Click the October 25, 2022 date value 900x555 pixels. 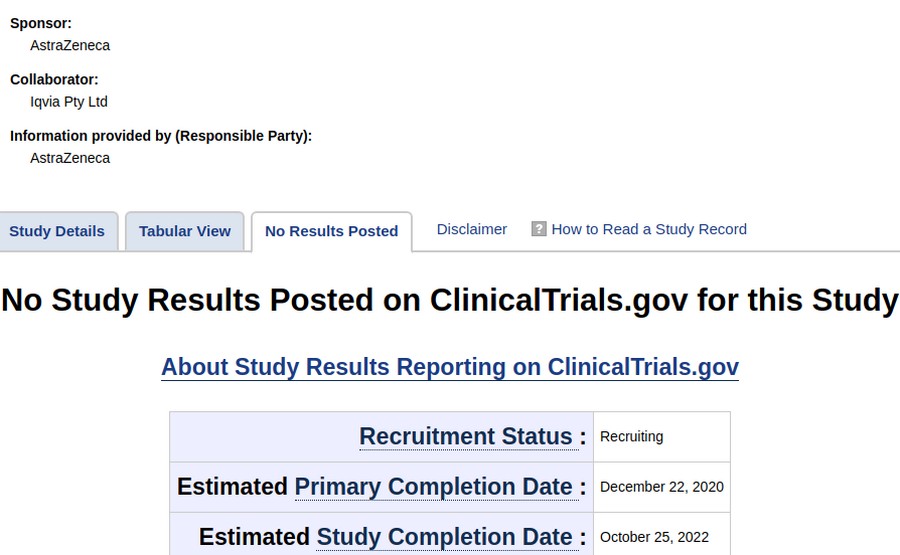click(654, 537)
